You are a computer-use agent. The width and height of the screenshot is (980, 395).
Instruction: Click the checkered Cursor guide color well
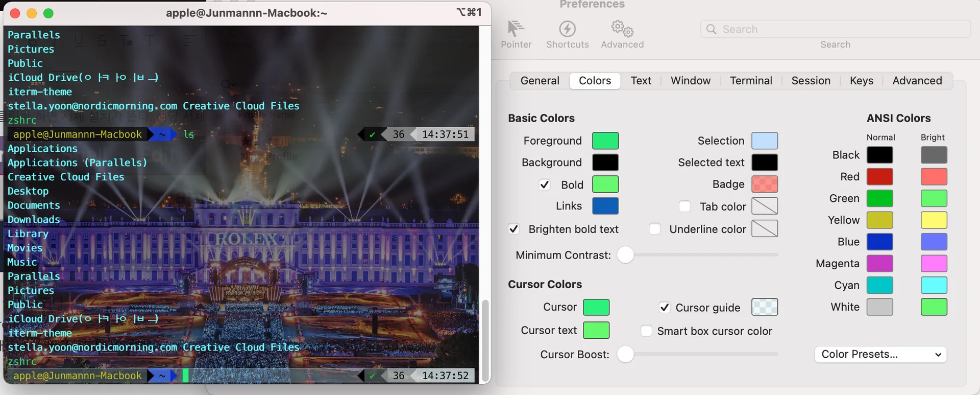[765, 307]
